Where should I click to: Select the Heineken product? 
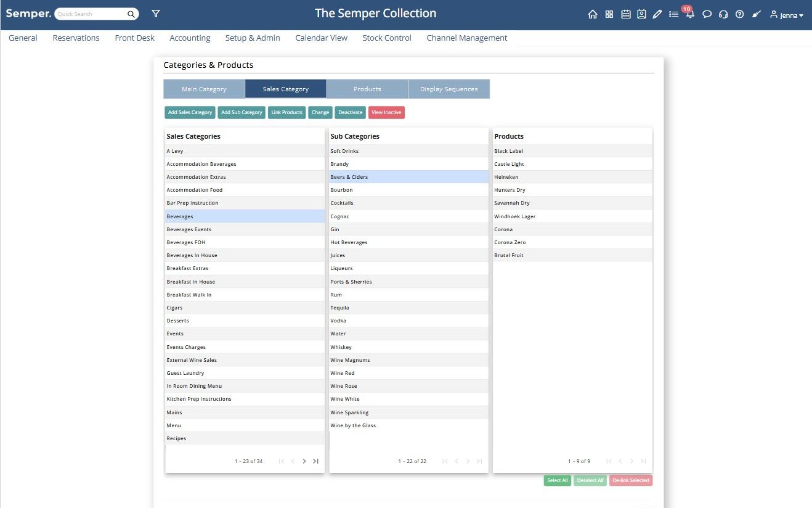point(573,177)
